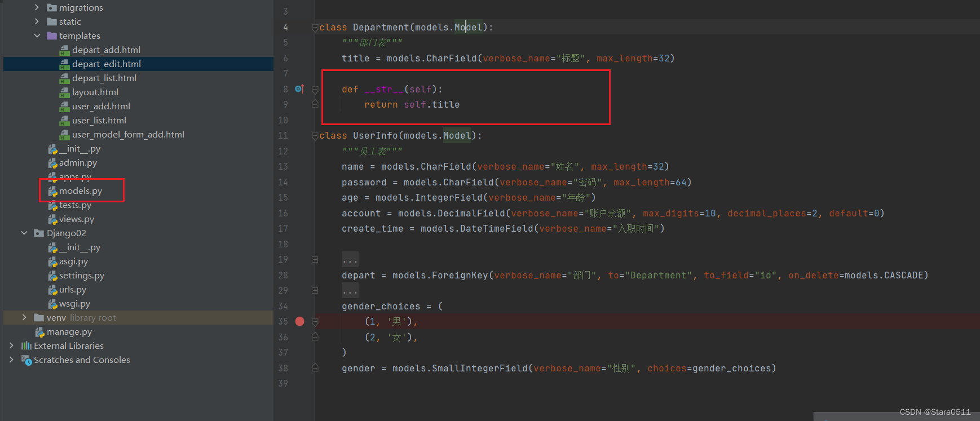Click the line number 28 in the gutter
This screenshot has height=421, width=980.
(283, 275)
